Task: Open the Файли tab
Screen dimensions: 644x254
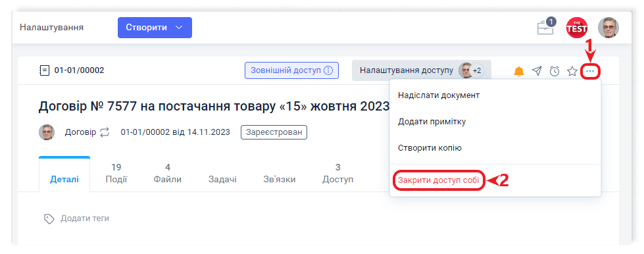Action: (168, 174)
